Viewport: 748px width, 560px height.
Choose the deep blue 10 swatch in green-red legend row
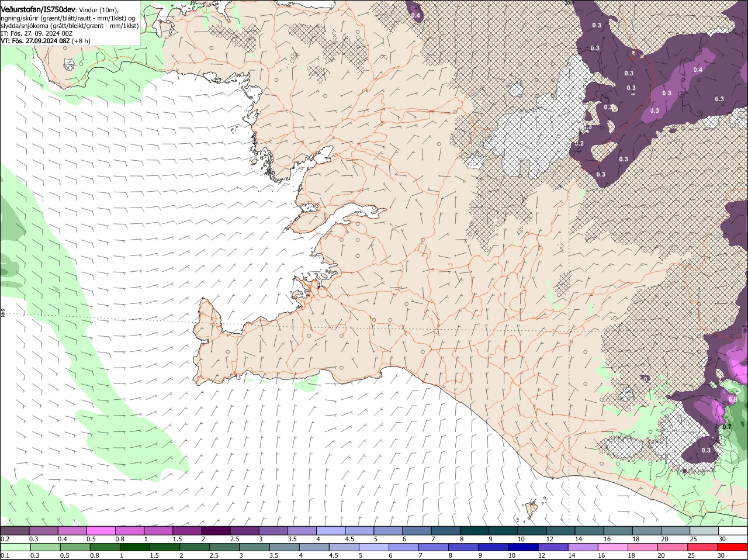pos(524,547)
